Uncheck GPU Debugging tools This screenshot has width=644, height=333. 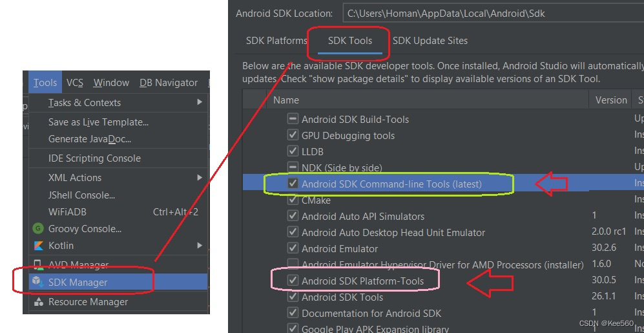click(293, 135)
